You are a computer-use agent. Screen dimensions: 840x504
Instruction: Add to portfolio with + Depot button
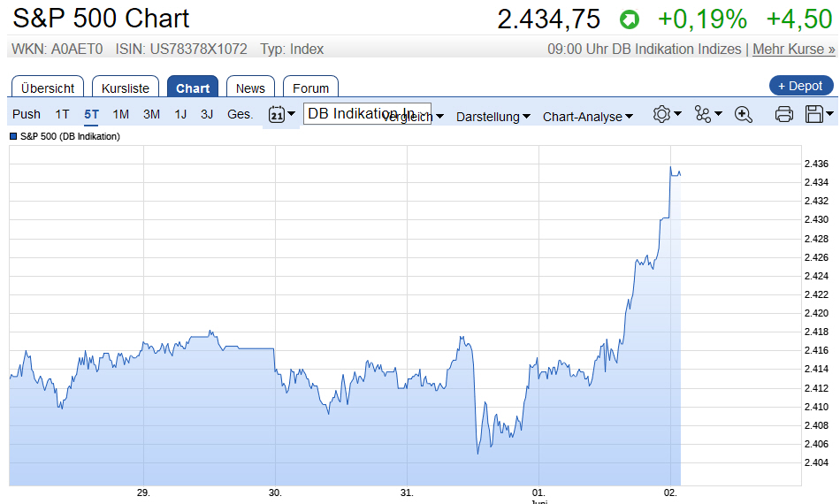[x=800, y=86]
